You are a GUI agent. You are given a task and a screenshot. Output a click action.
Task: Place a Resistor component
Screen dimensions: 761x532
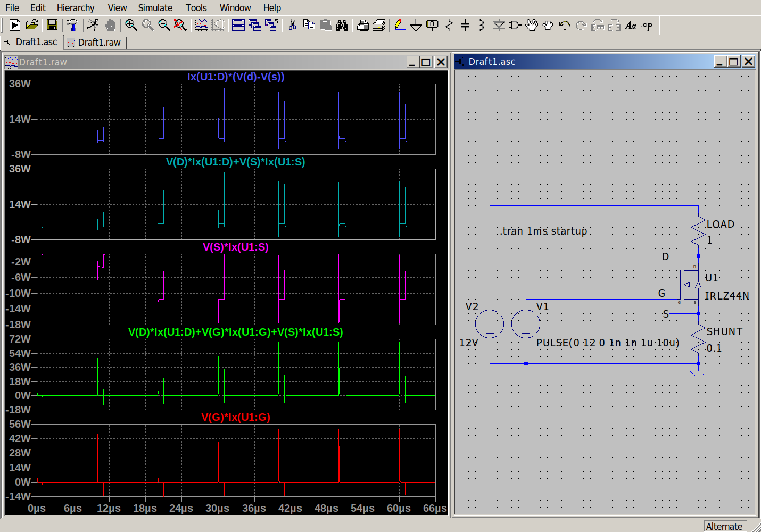tap(449, 25)
